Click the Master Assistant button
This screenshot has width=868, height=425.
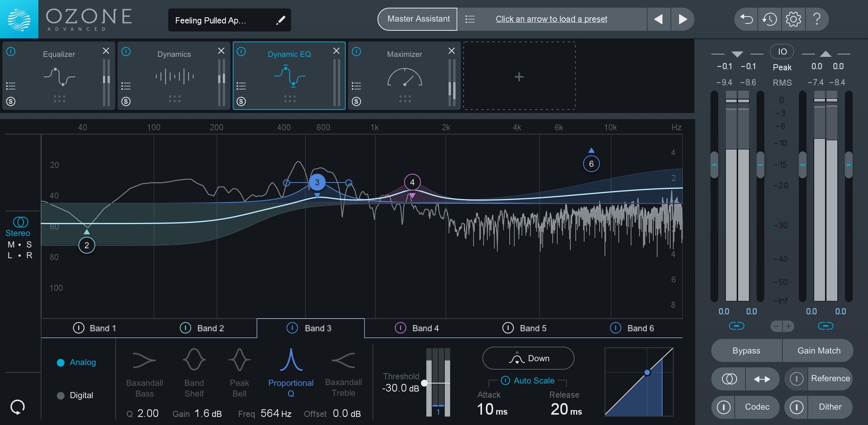(x=418, y=19)
